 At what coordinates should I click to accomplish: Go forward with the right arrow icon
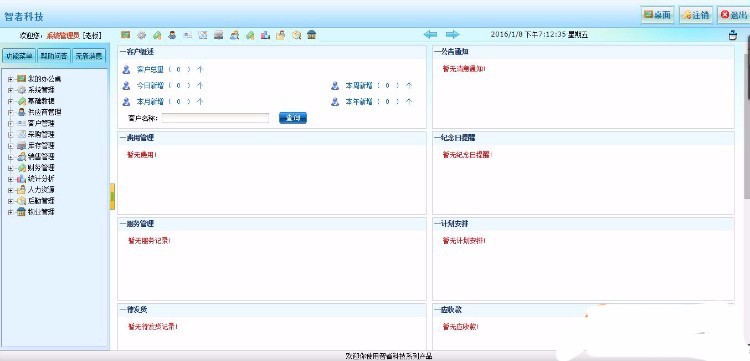point(452,34)
